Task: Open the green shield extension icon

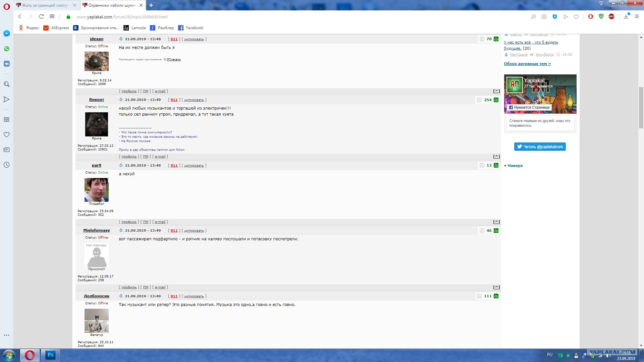Action: click(x=601, y=16)
